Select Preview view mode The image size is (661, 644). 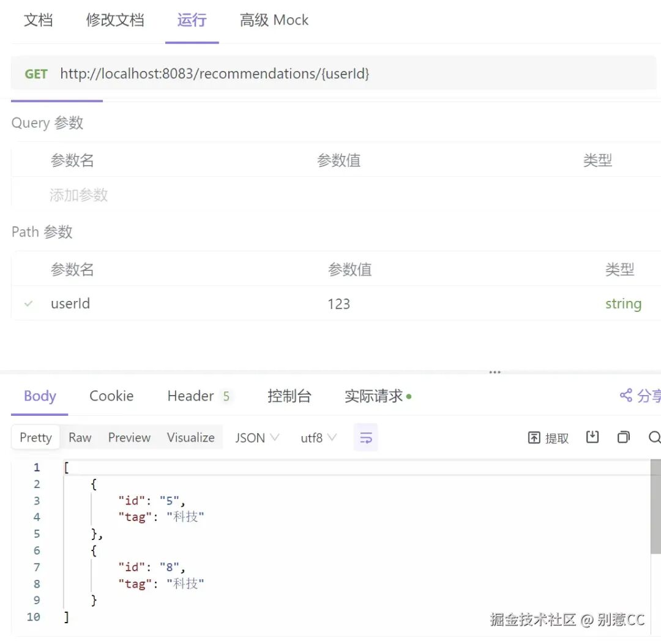point(129,438)
